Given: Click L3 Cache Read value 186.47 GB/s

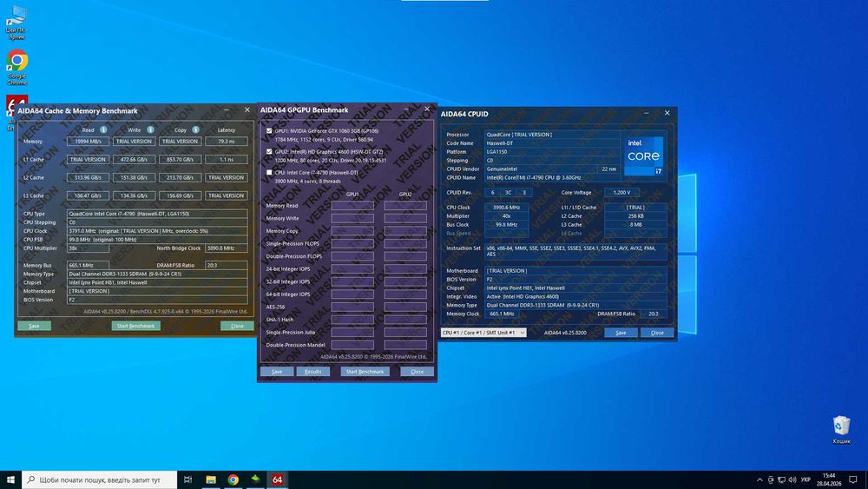Looking at the screenshot, I should pyautogui.click(x=88, y=195).
